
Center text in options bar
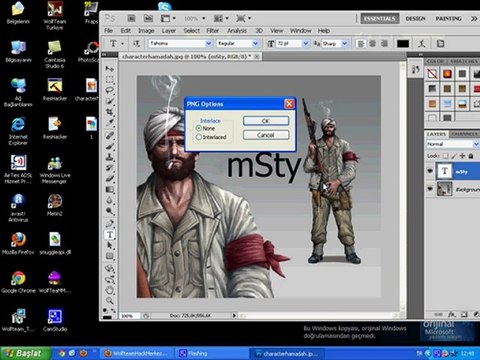coord(372,44)
